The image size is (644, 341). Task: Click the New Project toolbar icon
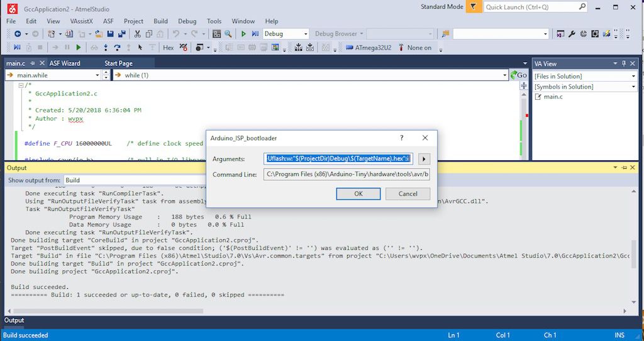click(52, 34)
